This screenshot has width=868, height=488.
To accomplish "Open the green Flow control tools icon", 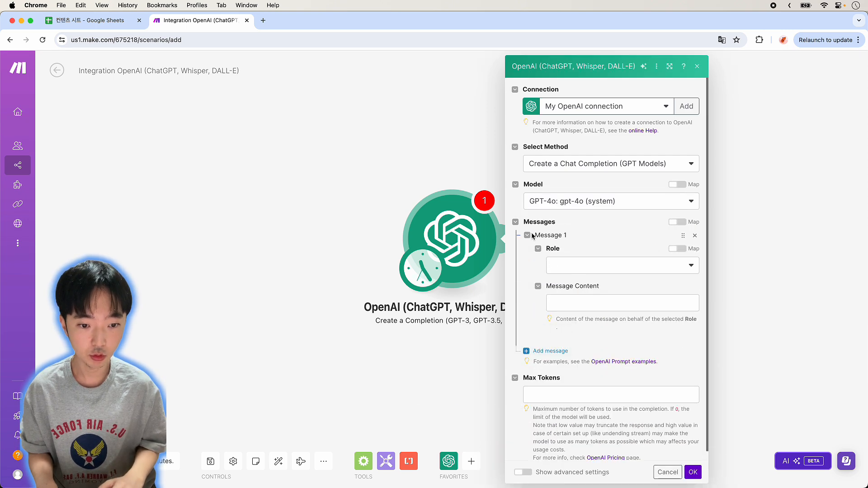I will tap(363, 461).
